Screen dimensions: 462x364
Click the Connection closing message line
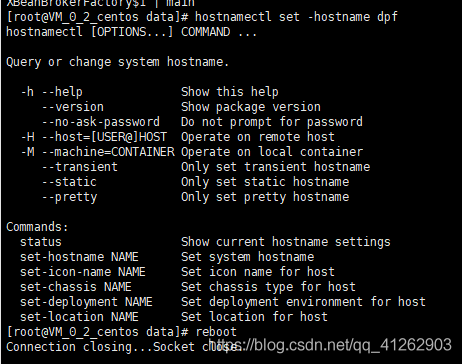pos(123,347)
